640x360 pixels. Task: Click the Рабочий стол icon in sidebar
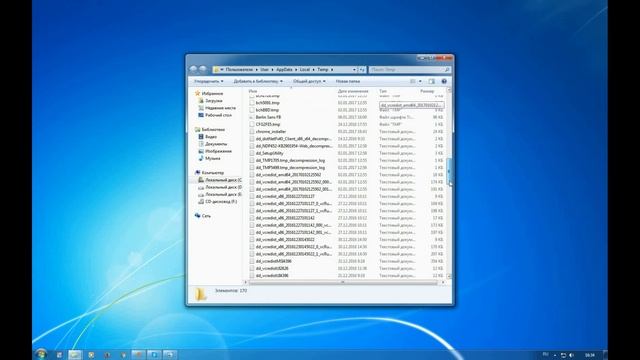[x=201, y=115]
